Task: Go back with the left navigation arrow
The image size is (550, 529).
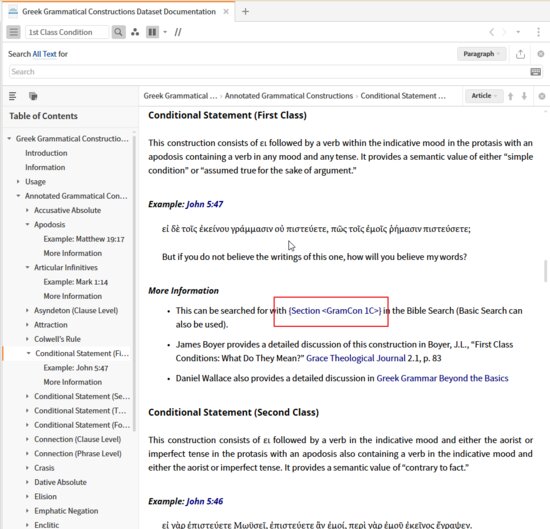Action: [x=491, y=32]
